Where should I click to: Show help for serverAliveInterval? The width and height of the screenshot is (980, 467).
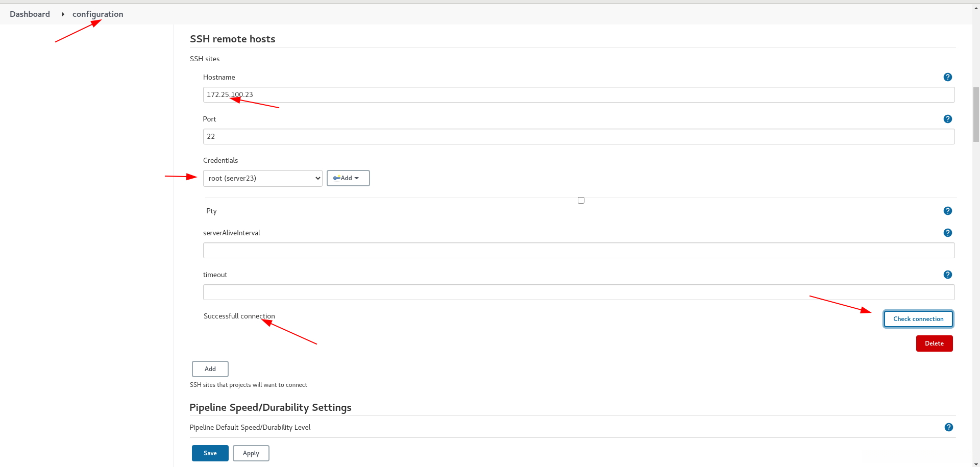(x=947, y=233)
